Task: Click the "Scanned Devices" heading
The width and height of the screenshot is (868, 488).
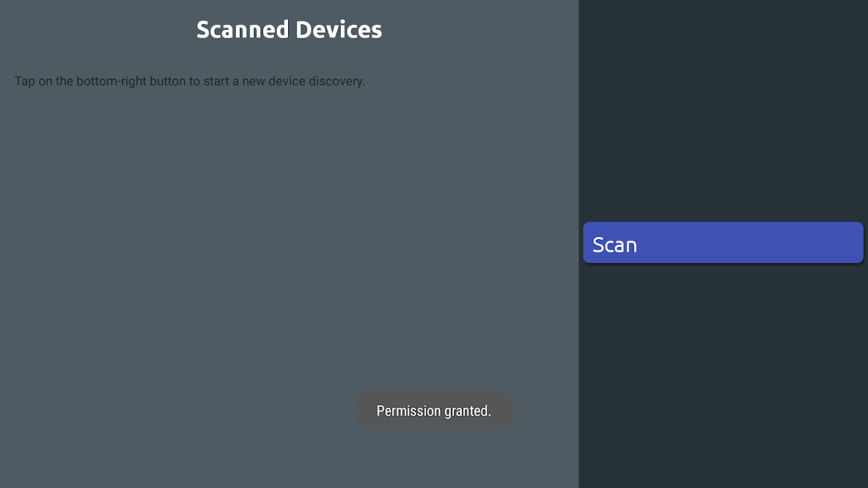Action: pos(289,29)
